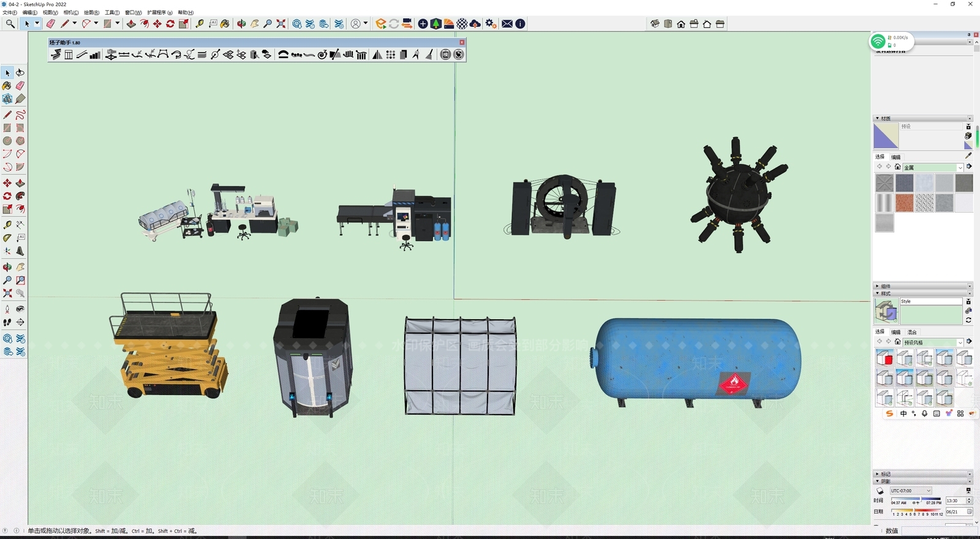This screenshot has height=539, width=980.
Task: Close the 坯子助手 1.80 toolbar
Action: click(462, 42)
